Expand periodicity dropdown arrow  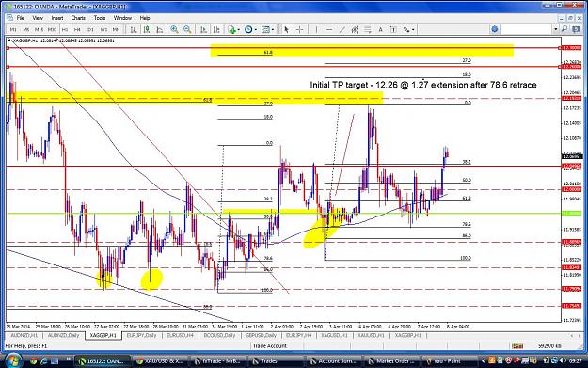coord(255,29)
